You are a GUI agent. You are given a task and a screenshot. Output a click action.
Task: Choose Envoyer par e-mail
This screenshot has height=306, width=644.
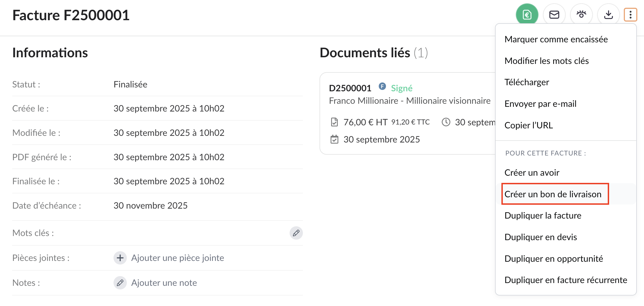(540, 104)
